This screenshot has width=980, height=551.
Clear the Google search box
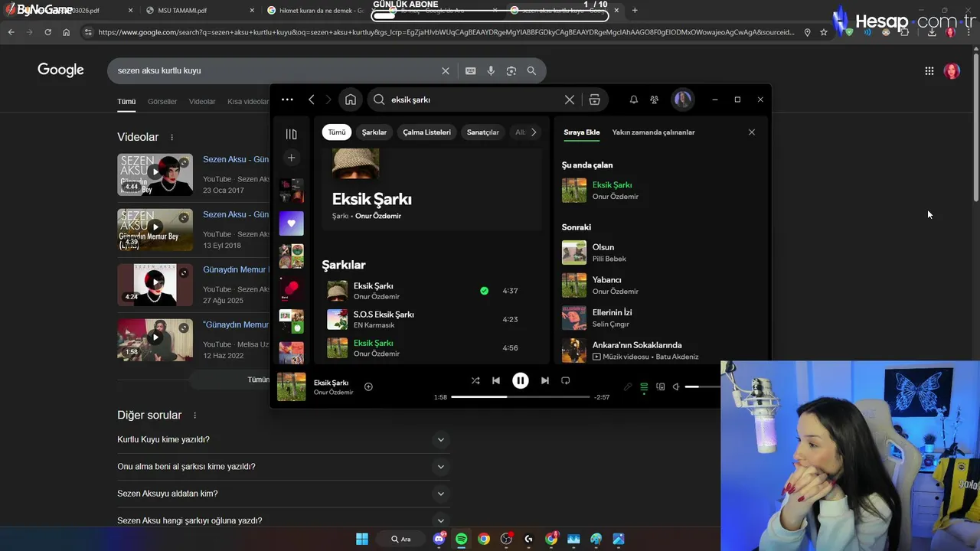(446, 70)
